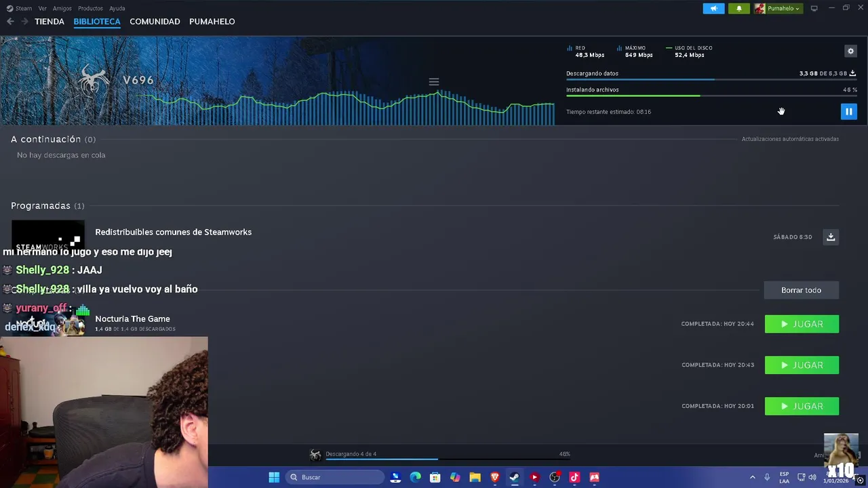Click the download arrow icon beside 6,3 GB
Screen dimensions: 868x488
coord(852,73)
